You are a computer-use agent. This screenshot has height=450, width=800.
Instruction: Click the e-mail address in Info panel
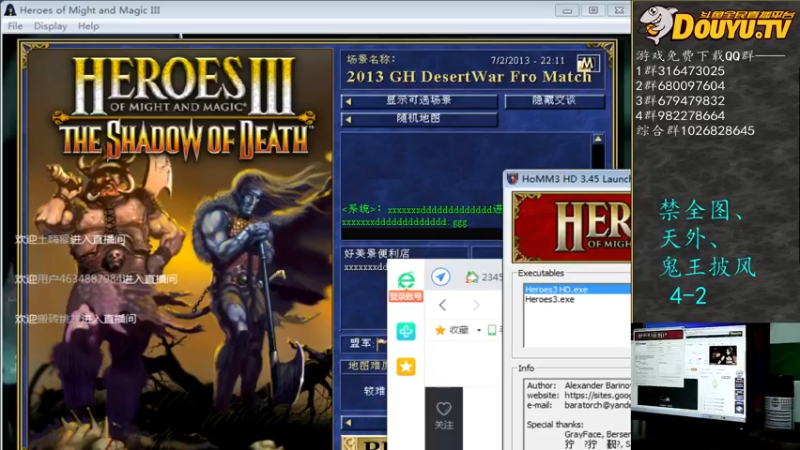(x=597, y=405)
